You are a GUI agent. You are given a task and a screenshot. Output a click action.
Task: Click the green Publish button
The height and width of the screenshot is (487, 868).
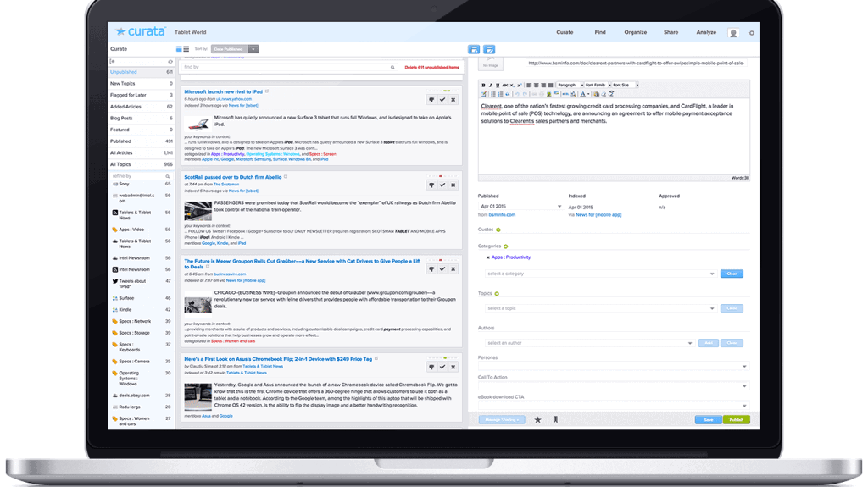(737, 420)
